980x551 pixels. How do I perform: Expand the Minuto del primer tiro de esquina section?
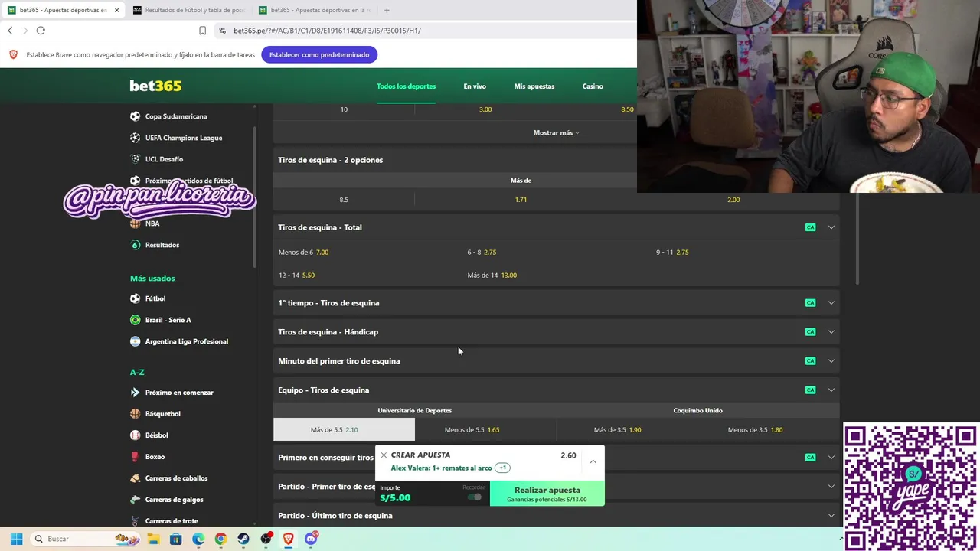coord(831,361)
